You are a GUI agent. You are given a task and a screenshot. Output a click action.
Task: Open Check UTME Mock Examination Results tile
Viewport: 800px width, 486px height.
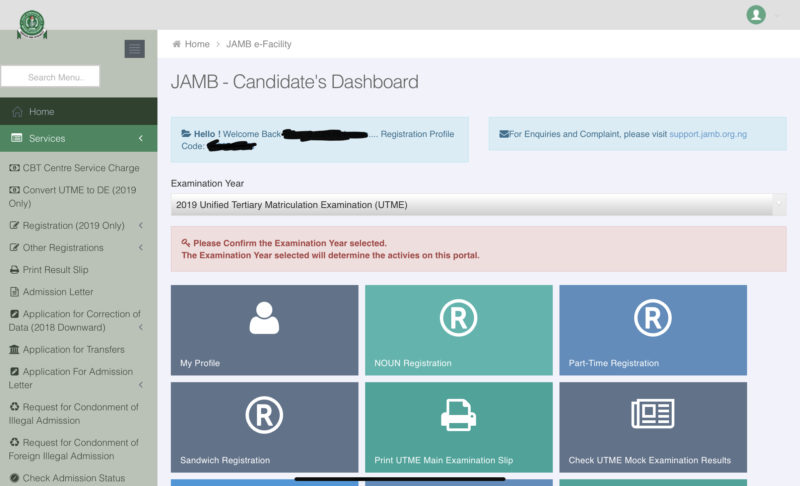click(653, 427)
